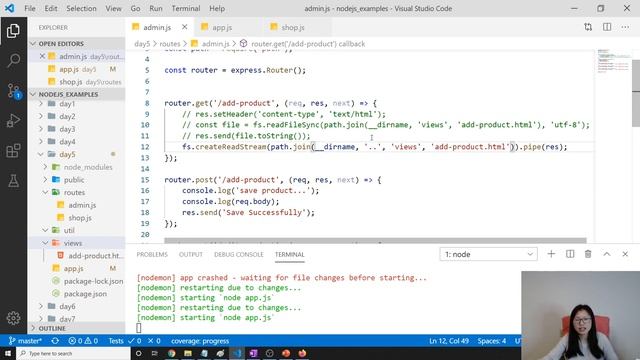
Task: Open the Selection menu
Action: coord(81,9)
